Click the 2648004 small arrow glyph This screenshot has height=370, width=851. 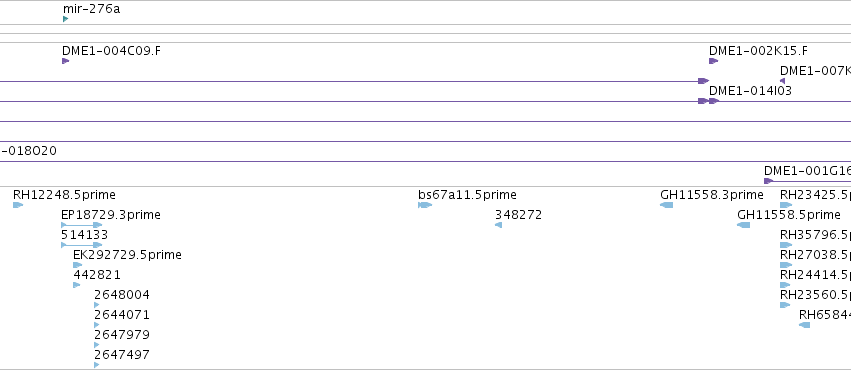click(x=97, y=305)
